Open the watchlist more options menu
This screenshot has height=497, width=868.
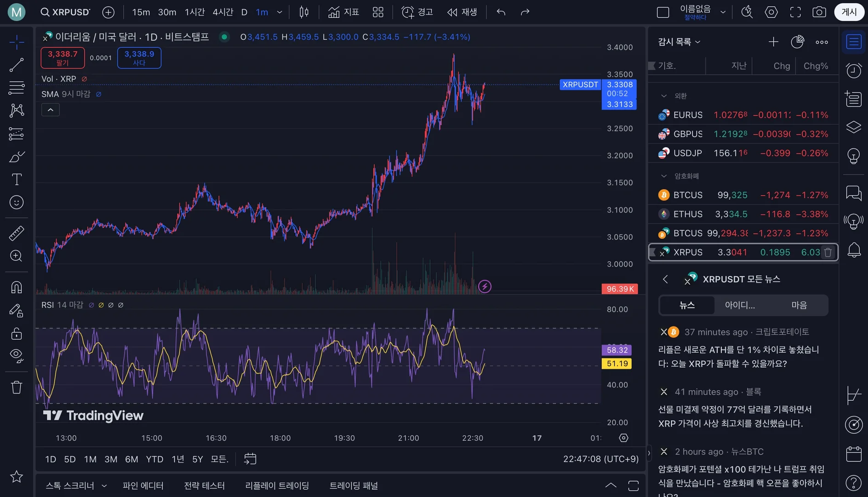pyautogui.click(x=822, y=42)
